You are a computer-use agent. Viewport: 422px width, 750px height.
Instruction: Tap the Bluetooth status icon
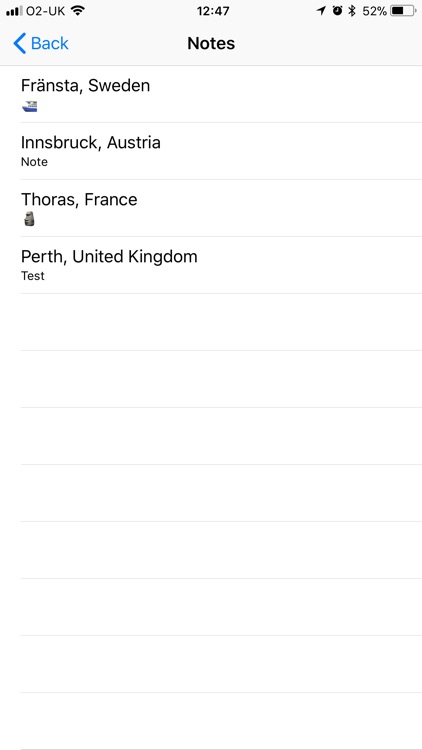pyautogui.click(x=352, y=11)
